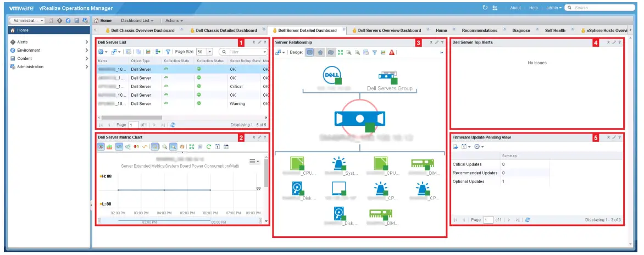Open the Recommendations tab

(x=479, y=30)
